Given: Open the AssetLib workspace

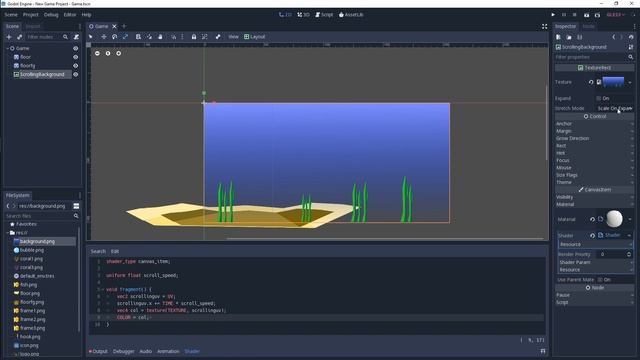Looking at the screenshot, I should point(351,15).
